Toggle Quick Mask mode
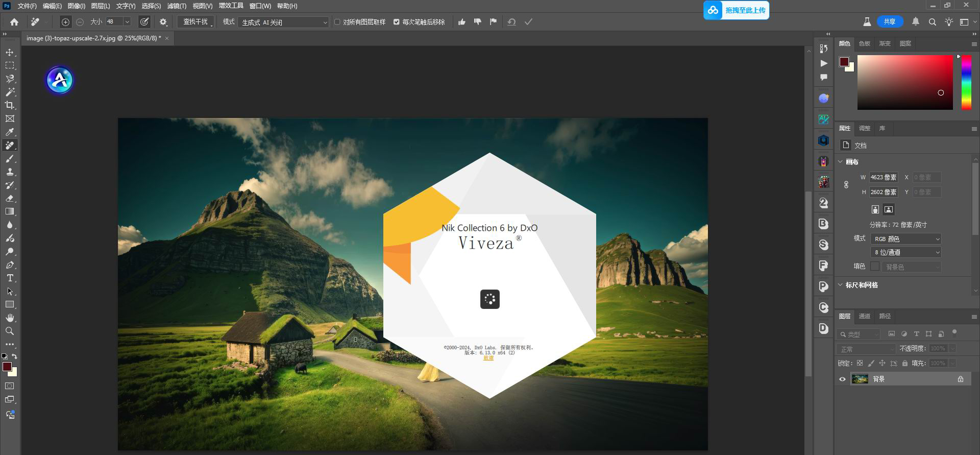 click(10, 386)
